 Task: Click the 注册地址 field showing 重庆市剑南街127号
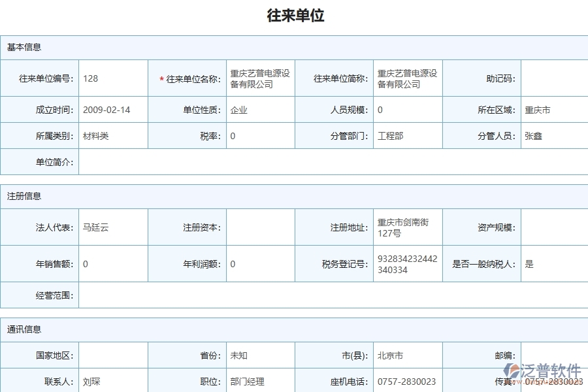[x=406, y=227]
